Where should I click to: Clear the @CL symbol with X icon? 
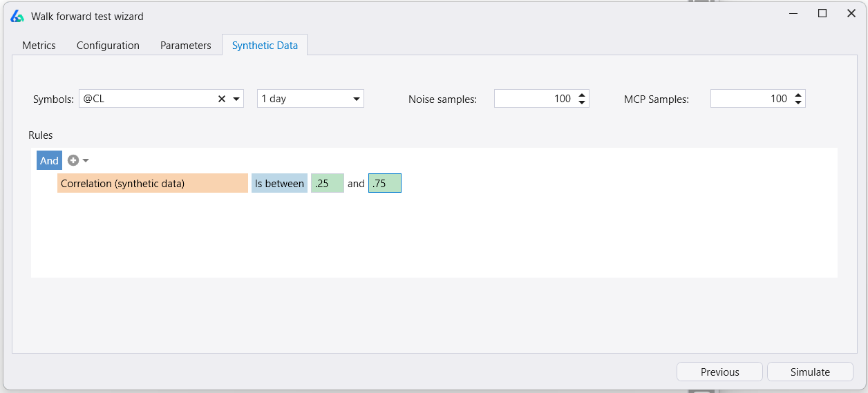pyautogui.click(x=222, y=99)
